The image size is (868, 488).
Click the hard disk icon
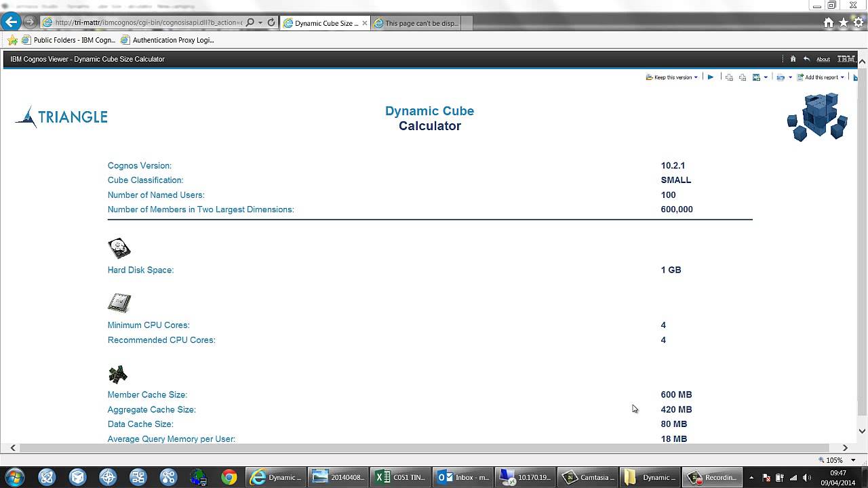pyautogui.click(x=119, y=248)
